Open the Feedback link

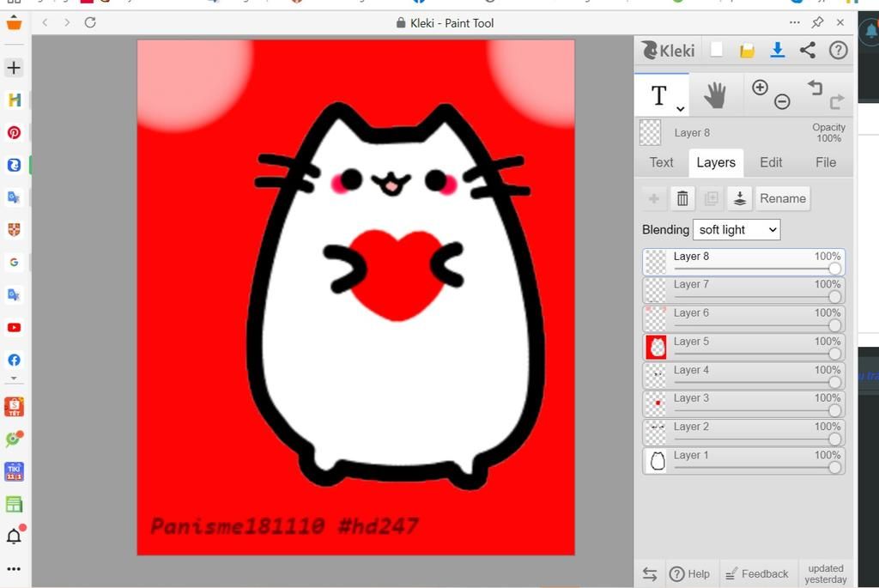click(x=757, y=574)
